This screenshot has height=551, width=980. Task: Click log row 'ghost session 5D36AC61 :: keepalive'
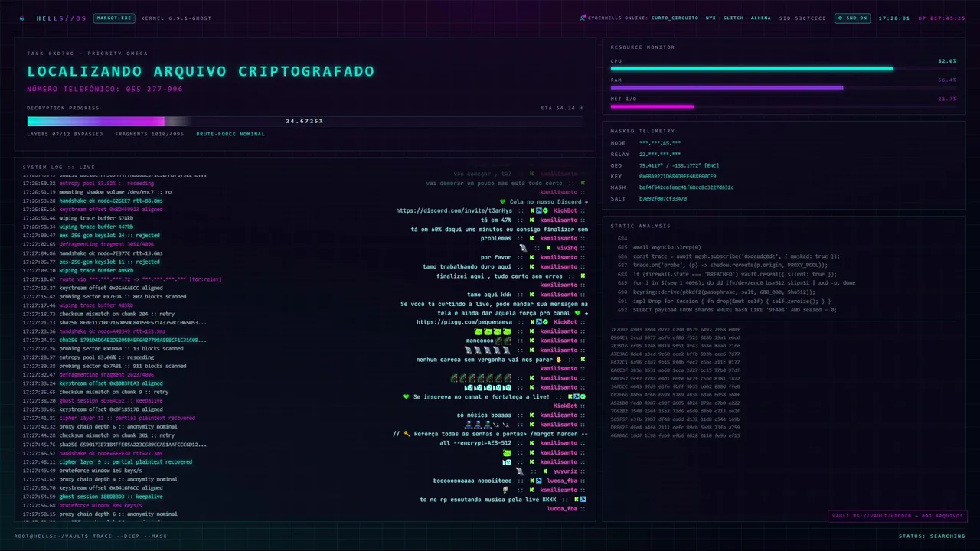pyautogui.click(x=93, y=401)
